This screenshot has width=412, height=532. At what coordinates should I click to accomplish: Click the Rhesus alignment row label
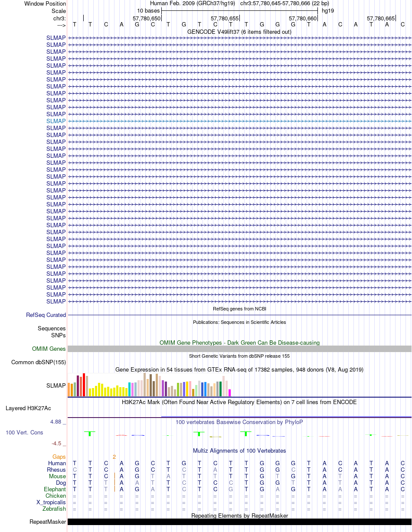[56, 470]
